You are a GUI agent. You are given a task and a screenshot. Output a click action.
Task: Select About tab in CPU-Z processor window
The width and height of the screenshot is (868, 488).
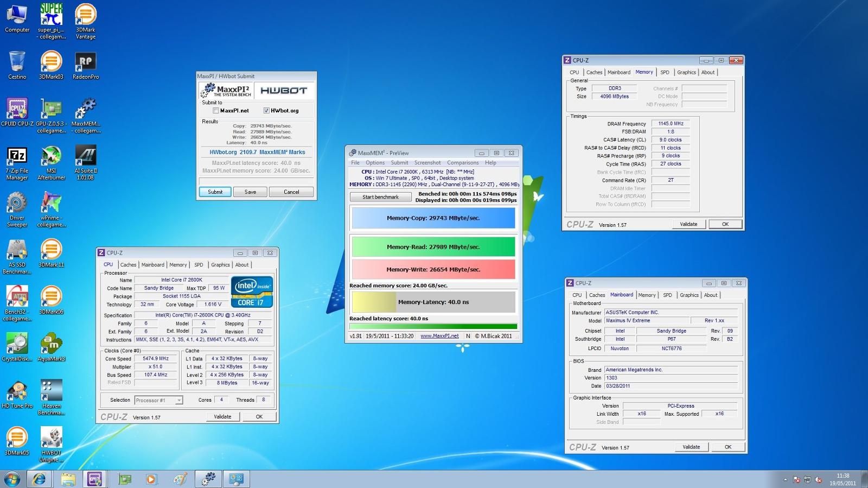[242, 265]
